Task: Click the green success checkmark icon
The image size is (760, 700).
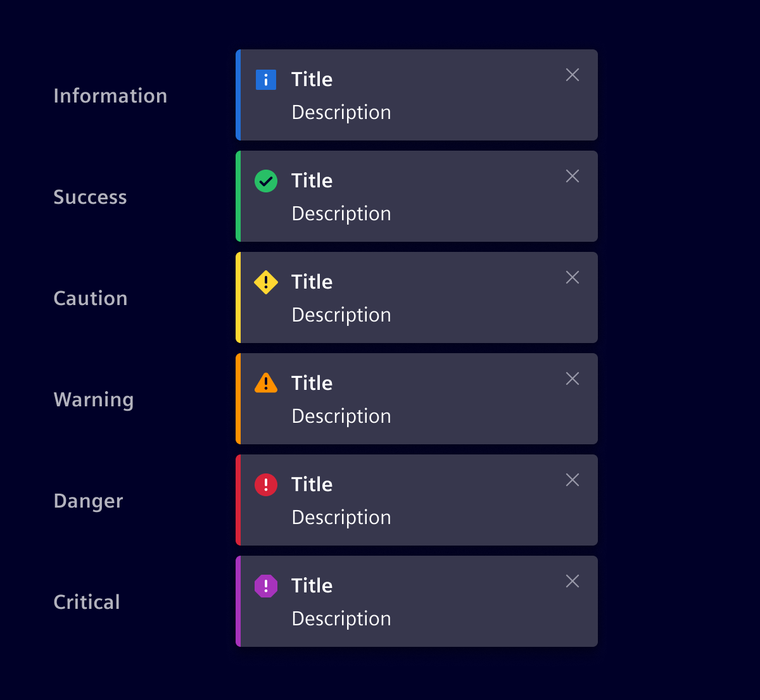Action: [x=266, y=181]
